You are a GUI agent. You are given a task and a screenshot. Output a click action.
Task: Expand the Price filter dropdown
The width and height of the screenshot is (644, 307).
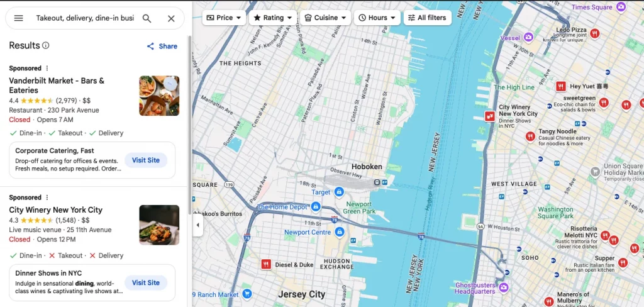(x=224, y=18)
